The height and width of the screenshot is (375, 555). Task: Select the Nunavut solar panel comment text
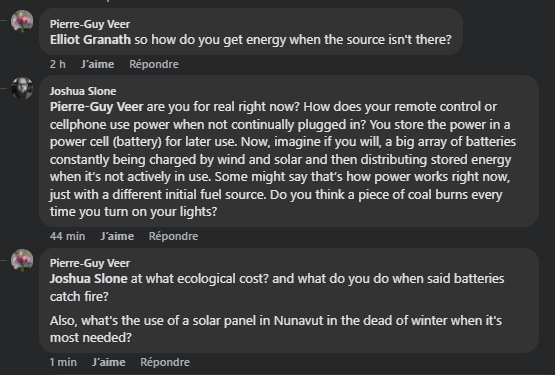(276, 329)
